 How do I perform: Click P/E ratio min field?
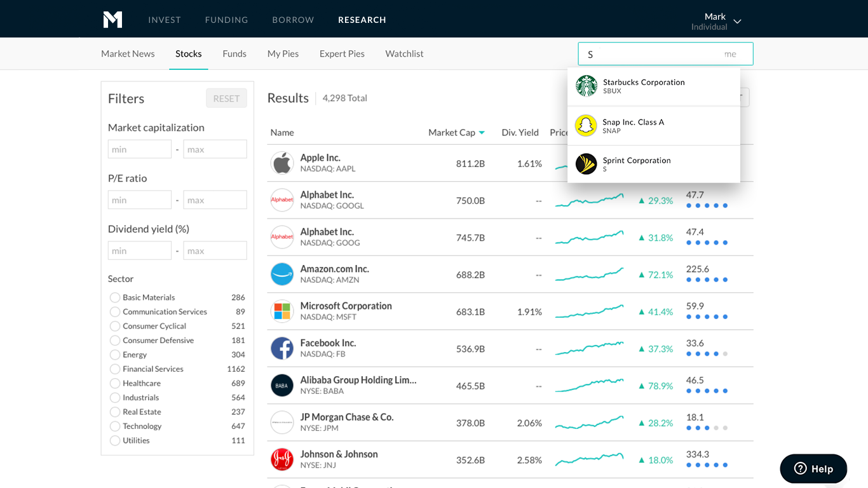(x=140, y=200)
